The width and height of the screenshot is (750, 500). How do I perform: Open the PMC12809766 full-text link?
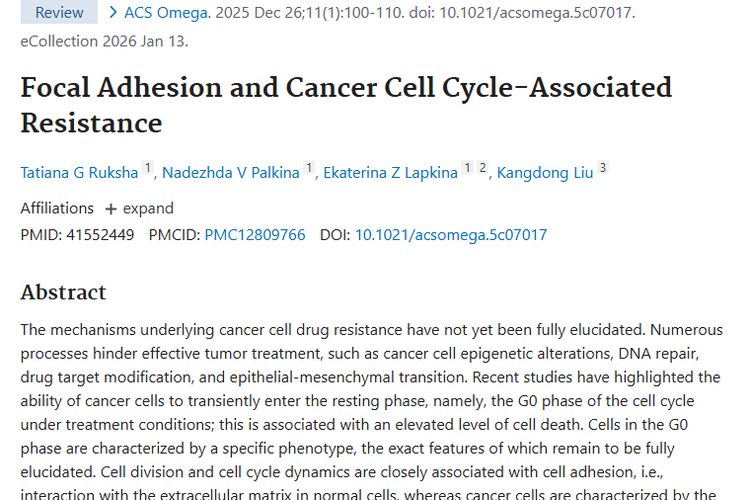(x=255, y=235)
